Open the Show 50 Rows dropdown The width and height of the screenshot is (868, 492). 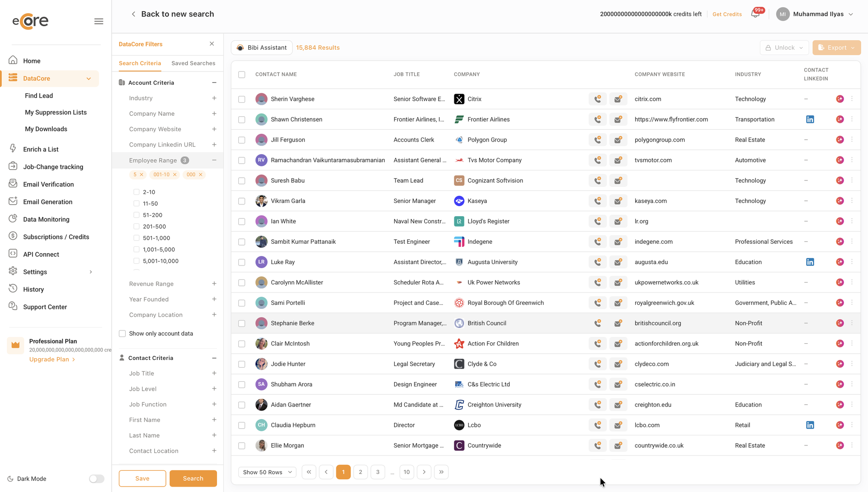coord(268,472)
